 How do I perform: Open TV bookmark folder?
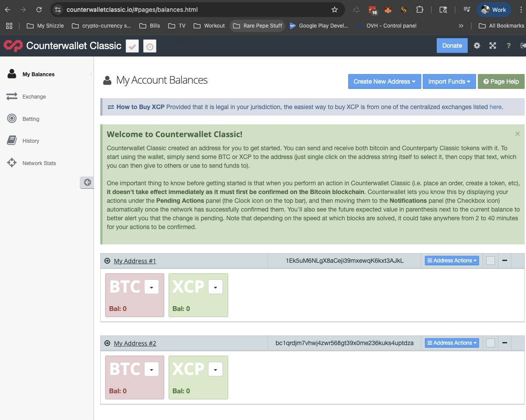[177, 26]
